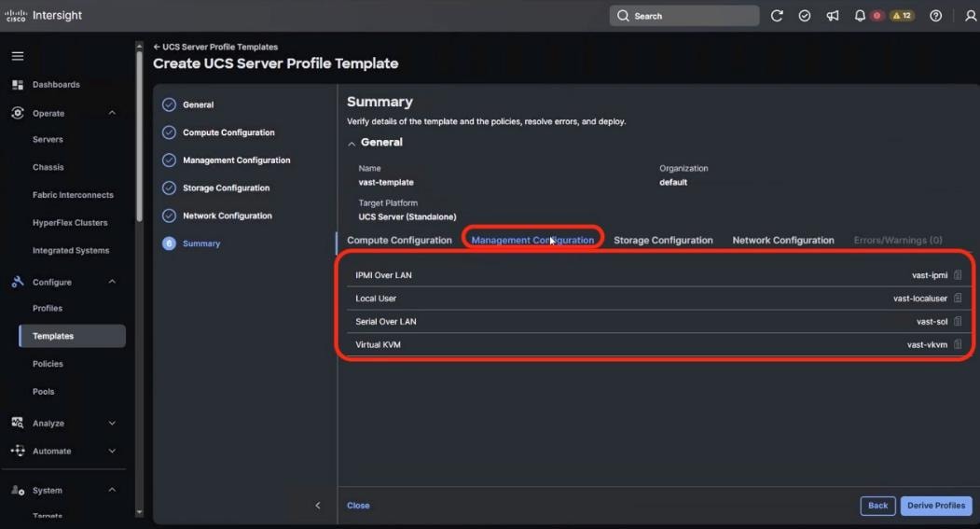This screenshot has height=529, width=980.
Task: Open the help question mark icon
Action: (x=935, y=16)
